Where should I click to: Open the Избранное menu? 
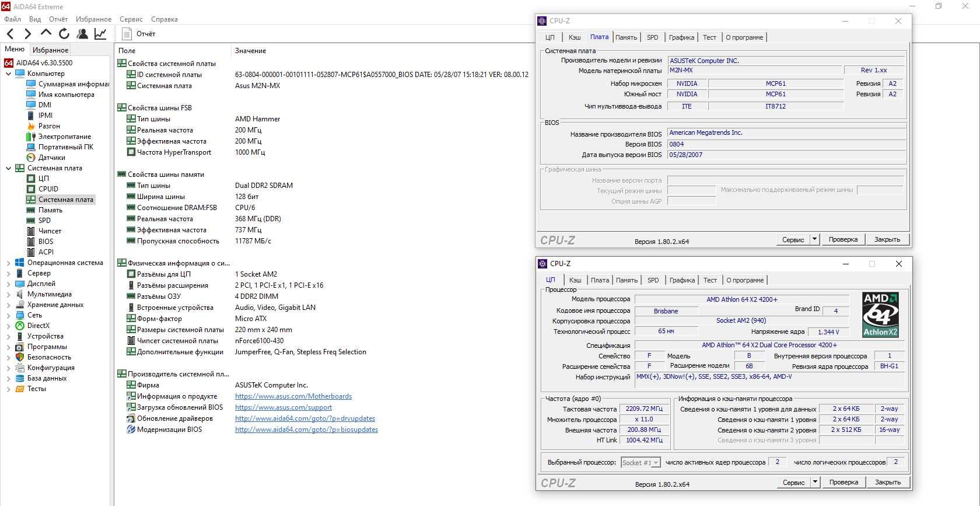93,19
